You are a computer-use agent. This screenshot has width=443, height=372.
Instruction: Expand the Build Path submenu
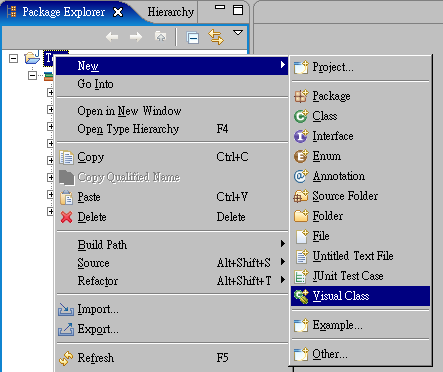tap(172, 245)
